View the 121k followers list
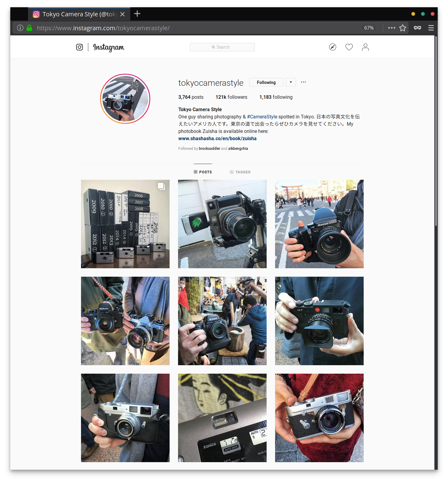Image resolution: width=448 pixels, height=483 pixels. coord(231,97)
